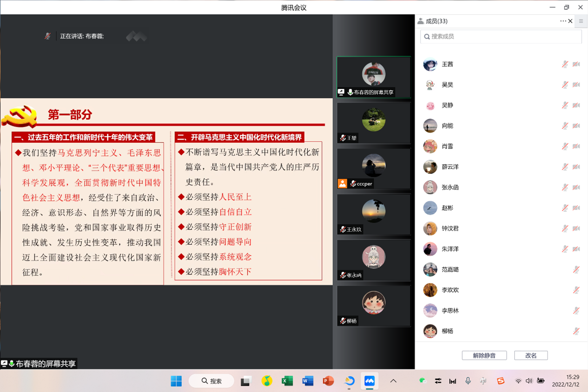Open the Sogou input method tray icon
Image resolution: width=588 pixels, height=392 pixels.
(500, 381)
